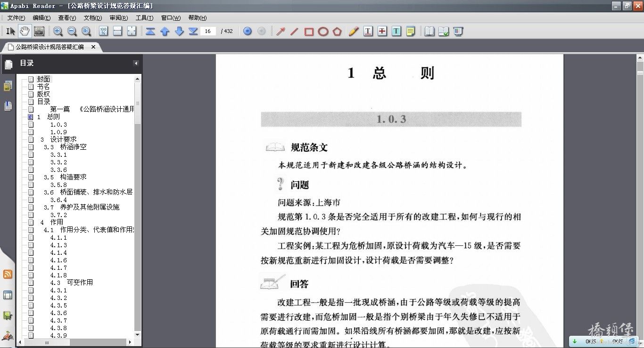Select the arrow annotation tool
This screenshot has width=644, height=348.
point(281,31)
